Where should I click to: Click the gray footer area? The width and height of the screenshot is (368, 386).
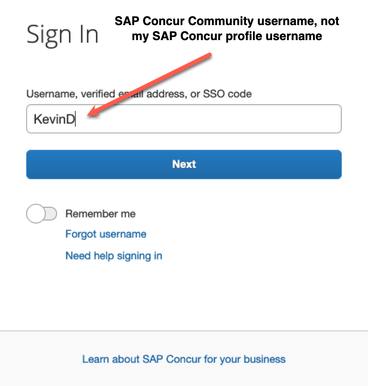coord(184,358)
